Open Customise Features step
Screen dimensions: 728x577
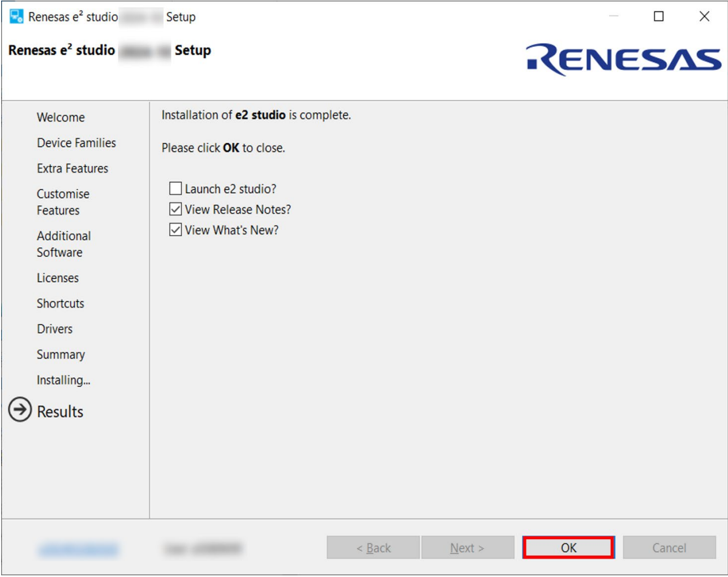pos(63,202)
